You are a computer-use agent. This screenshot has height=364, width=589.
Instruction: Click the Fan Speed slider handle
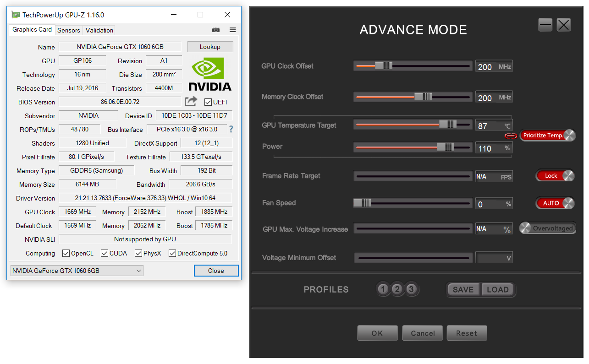point(362,203)
